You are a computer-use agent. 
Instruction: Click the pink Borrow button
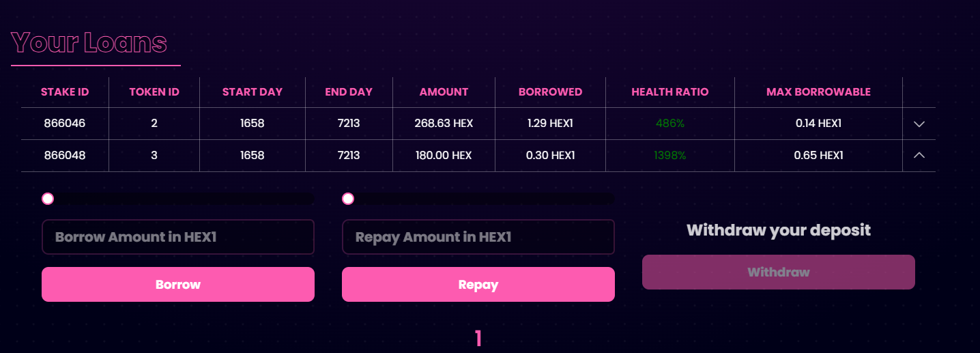(x=178, y=284)
